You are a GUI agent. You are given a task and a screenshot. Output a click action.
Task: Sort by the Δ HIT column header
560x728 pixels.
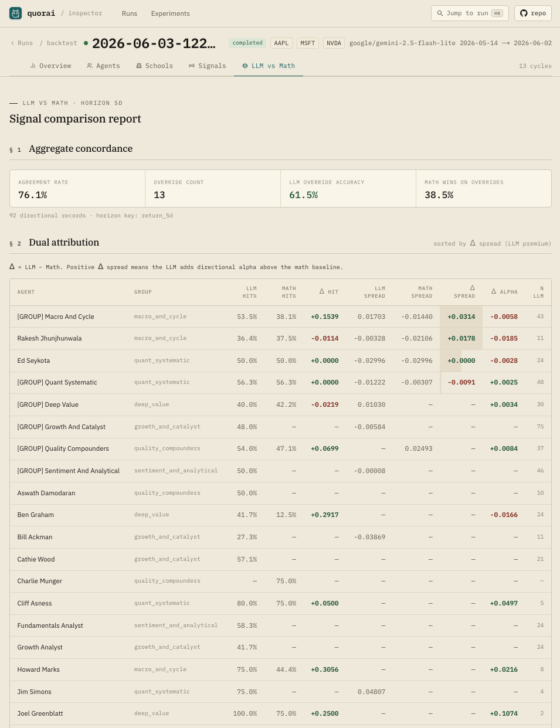tap(329, 292)
